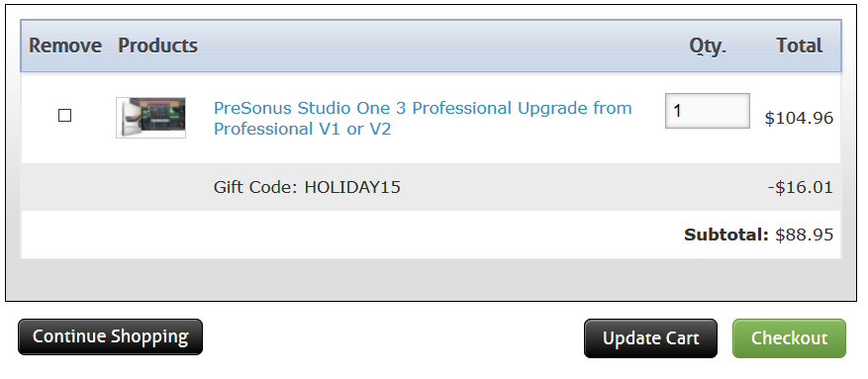
Task: Open the Studio One 3 product thumbnail
Action: click(150, 118)
